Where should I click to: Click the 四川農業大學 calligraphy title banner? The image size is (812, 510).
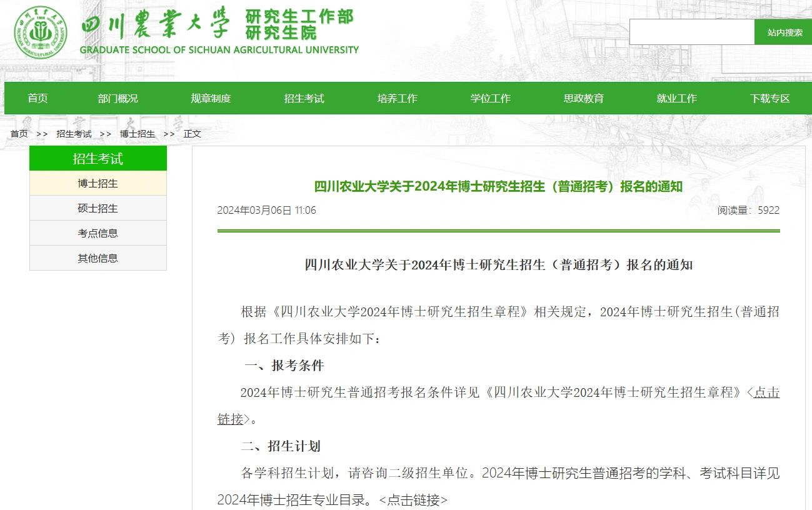click(x=155, y=24)
